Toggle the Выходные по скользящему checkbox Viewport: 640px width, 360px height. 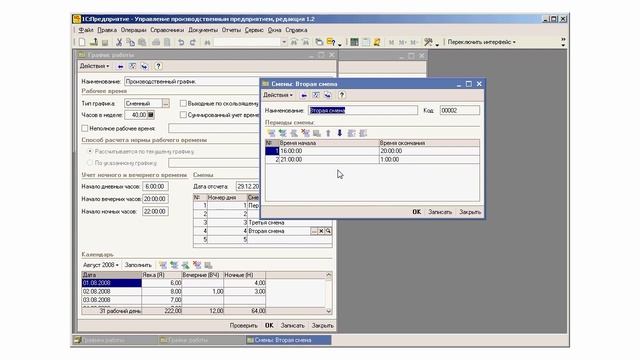[183, 104]
